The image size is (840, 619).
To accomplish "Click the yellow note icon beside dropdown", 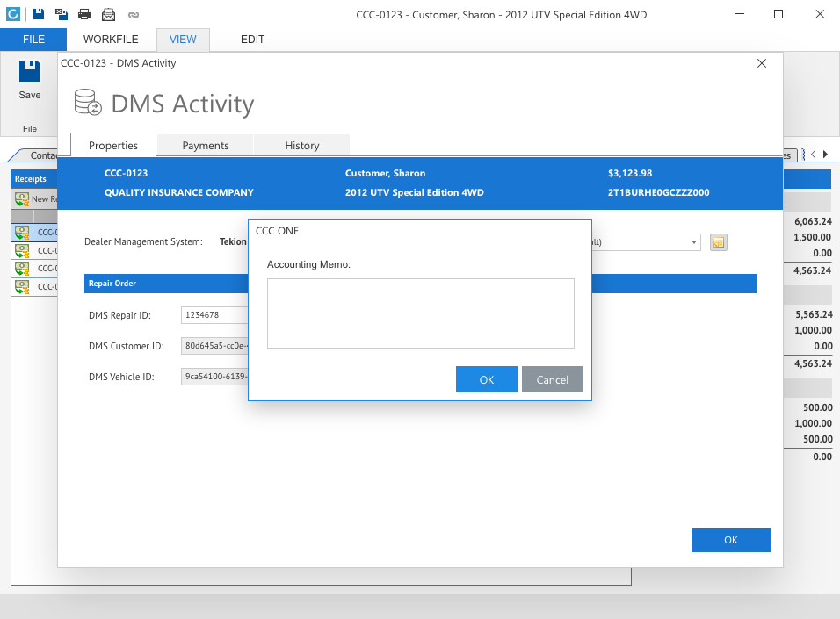I will 719,242.
